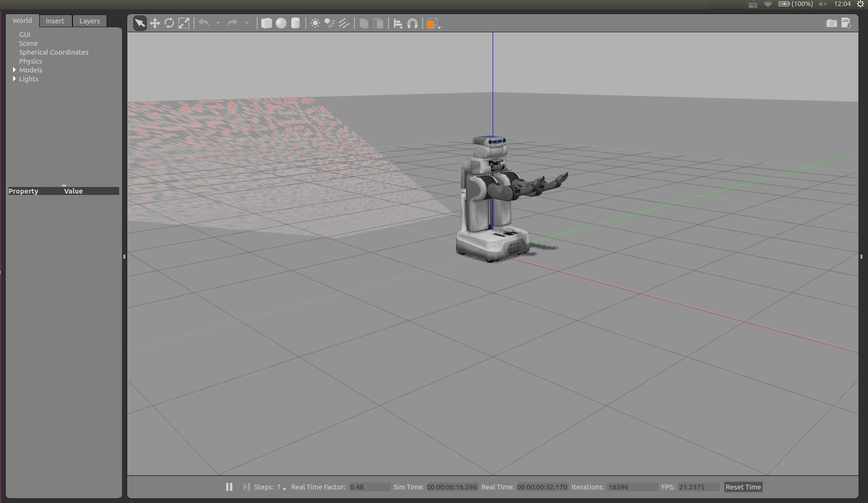Click the paste icon in toolbar
The width and height of the screenshot is (868, 503).
pos(379,23)
